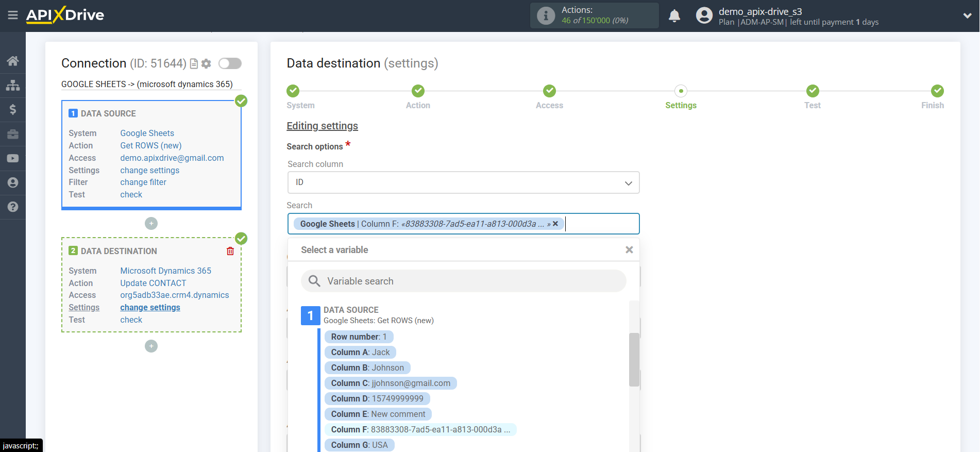
Task: Click change settings in Data Source
Action: pyautogui.click(x=150, y=170)
